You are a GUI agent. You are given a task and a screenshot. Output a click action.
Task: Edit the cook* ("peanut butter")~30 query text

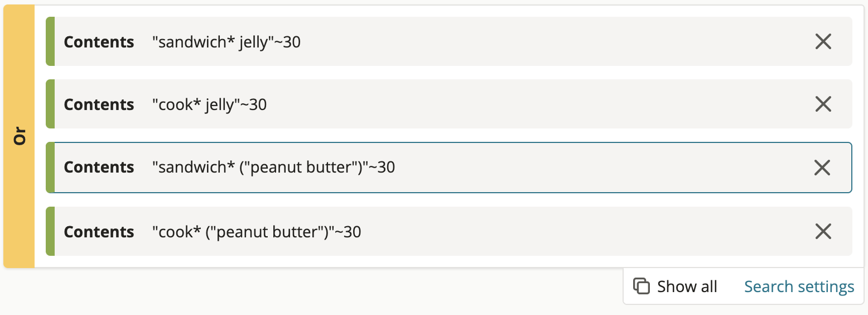257,232
